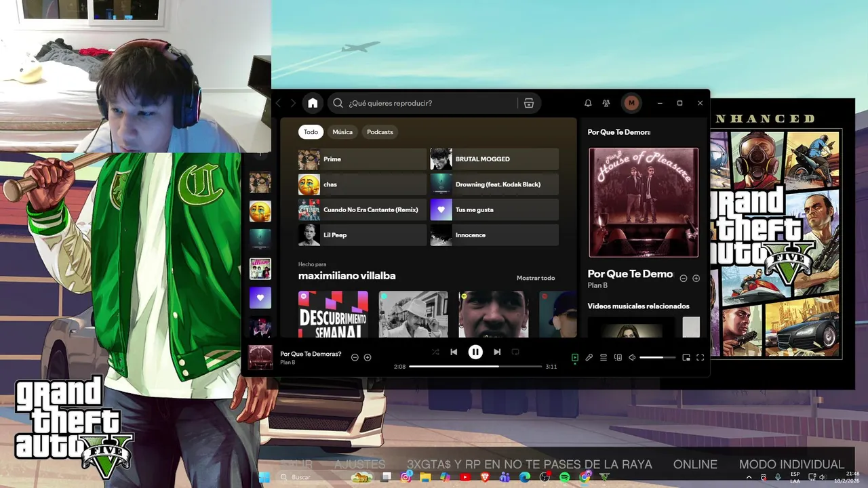Click the now-playing album thumbnail in player bar

click(260, 357)
